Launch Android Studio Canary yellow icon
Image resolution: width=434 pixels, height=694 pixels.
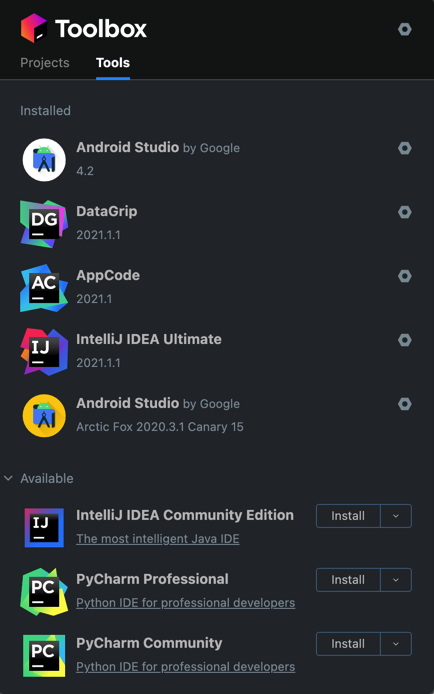tap(44, 416)
